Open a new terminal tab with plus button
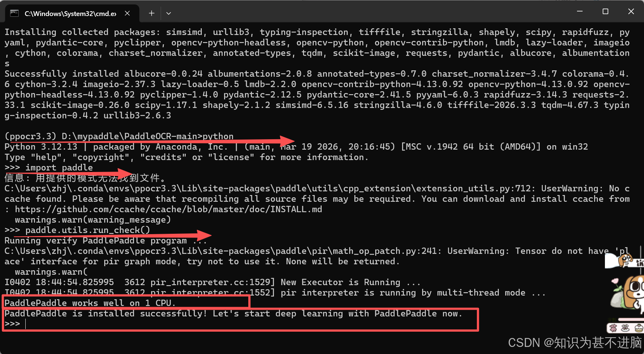 pyautogui.click(x=152, y=13)
